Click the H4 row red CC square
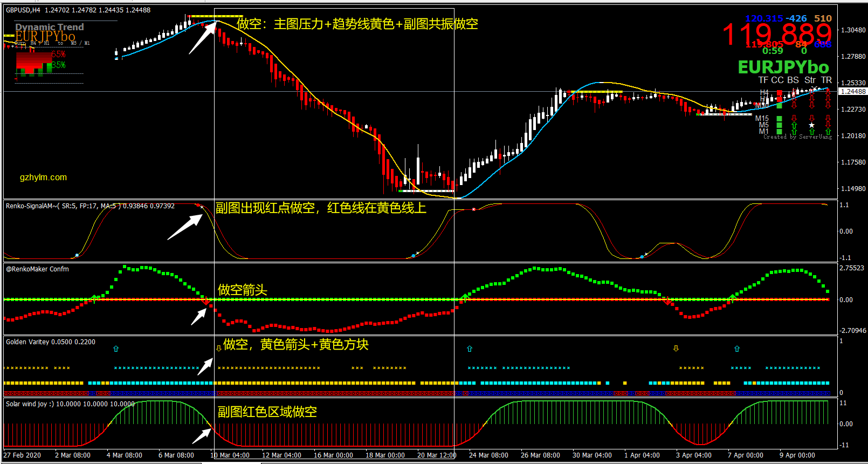Image resolution: width=868 pixels, height=464 pixels. (779, 93)
